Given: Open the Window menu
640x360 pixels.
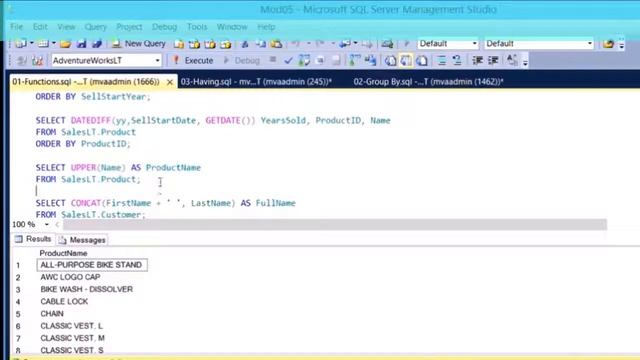Looking at the screenshot, I should click(x=232, y=27).
